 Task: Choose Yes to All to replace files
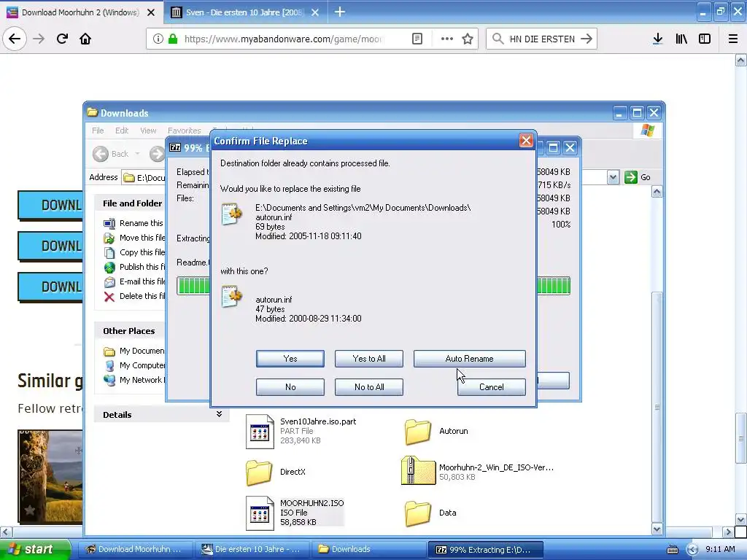[x=368, y=359]
